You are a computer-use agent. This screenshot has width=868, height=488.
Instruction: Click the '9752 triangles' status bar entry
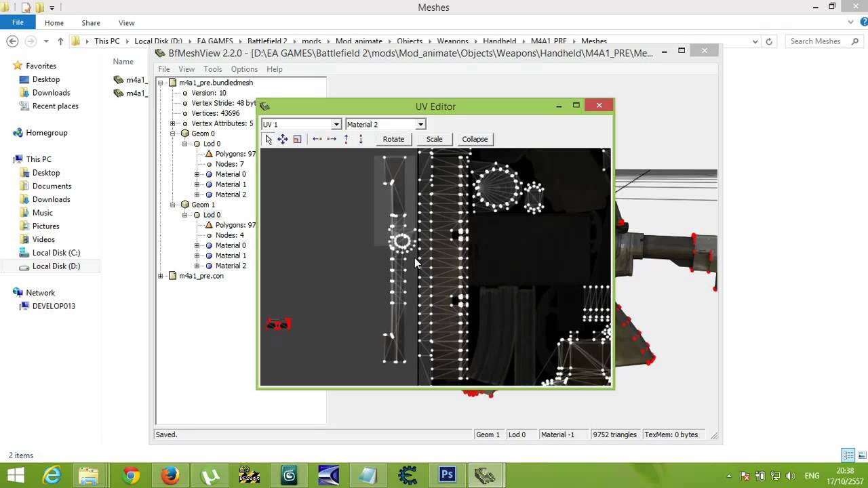pos(614,434)
